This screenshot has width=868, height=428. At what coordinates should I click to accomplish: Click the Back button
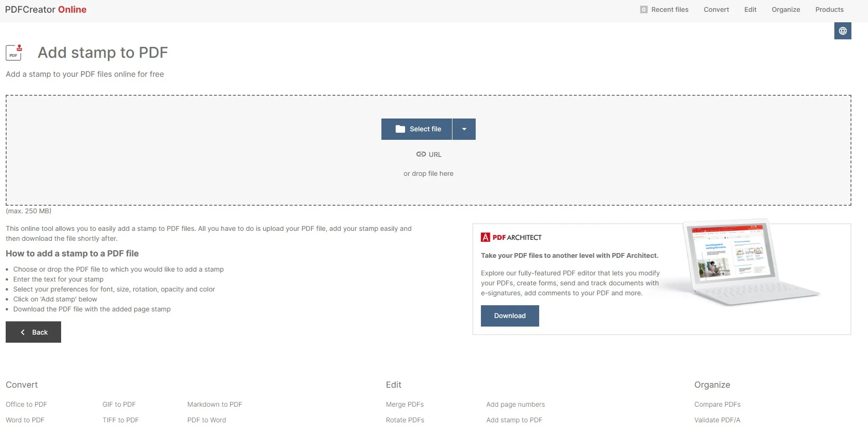tap(33, 332)
